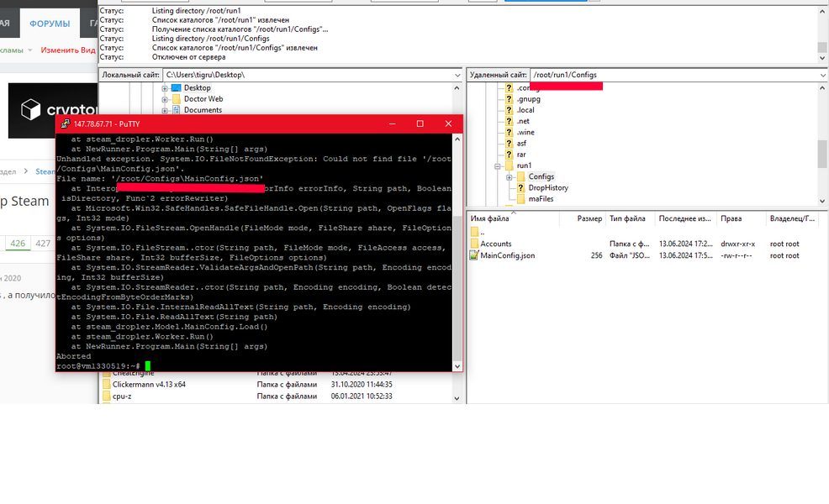Viewport: 829px width, 504px height.
Task: Click the Doctor Web folder icon in local tree
Action: (x=176, y=99)
